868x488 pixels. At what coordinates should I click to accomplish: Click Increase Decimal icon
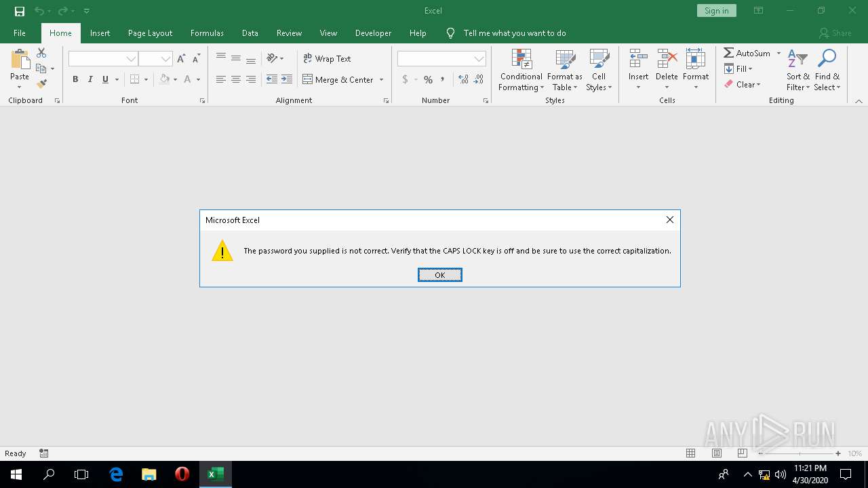pos(464,79)
